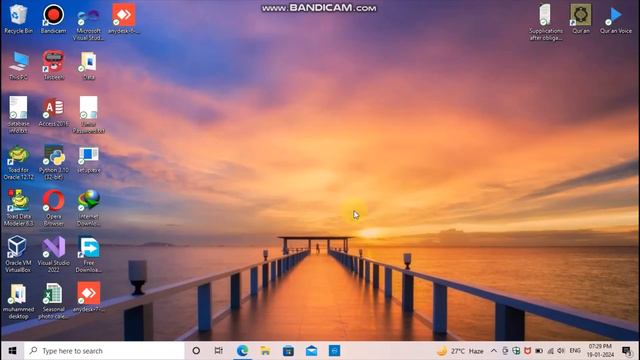
Task: Open the 27°C Haze weather widget
Action: (460, 351)
